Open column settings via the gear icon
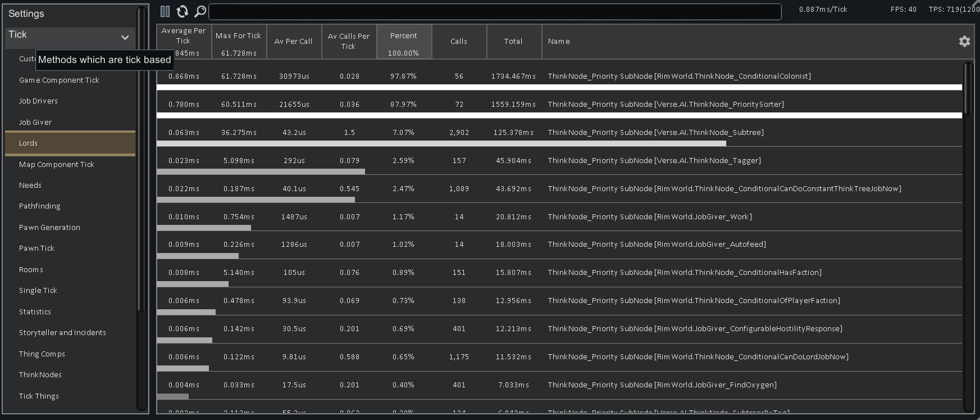980x420 pixels. click(964, 42)
